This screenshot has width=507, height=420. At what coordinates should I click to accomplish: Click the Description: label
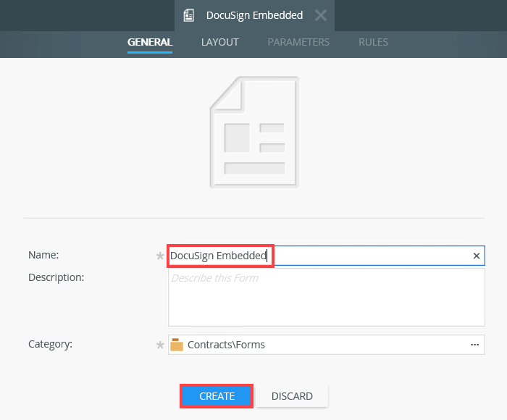[56, 277]
